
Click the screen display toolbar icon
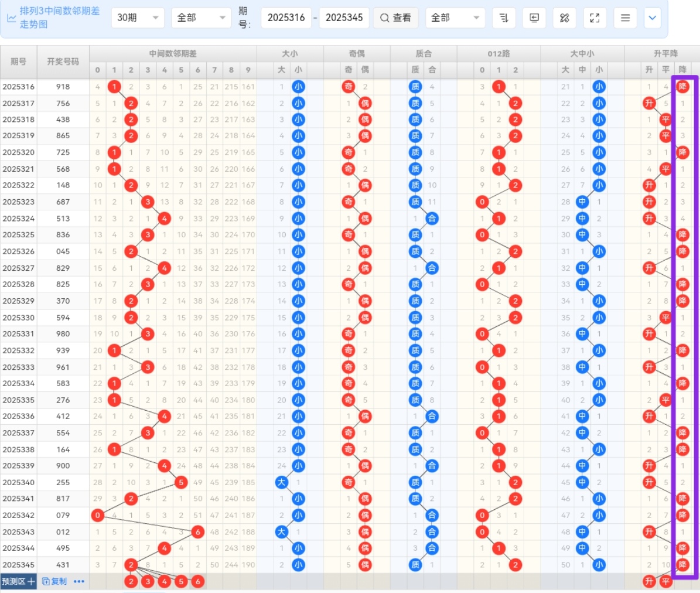pos(534,18)
